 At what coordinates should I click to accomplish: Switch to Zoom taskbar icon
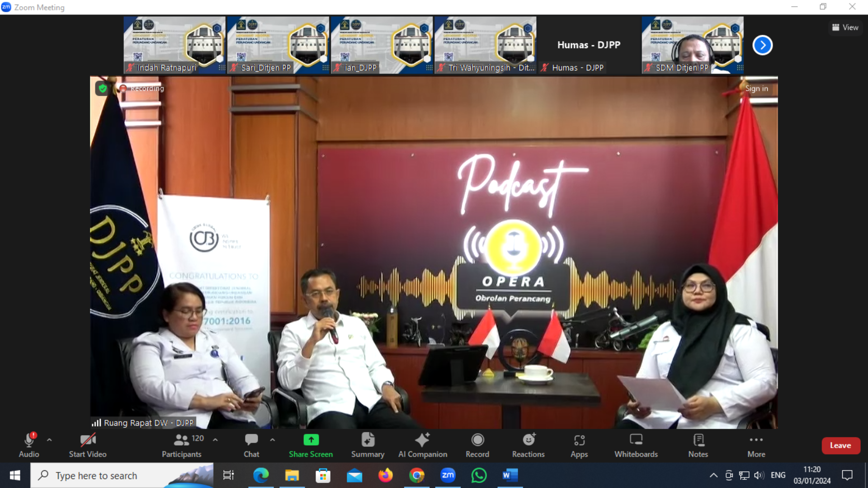448,475
